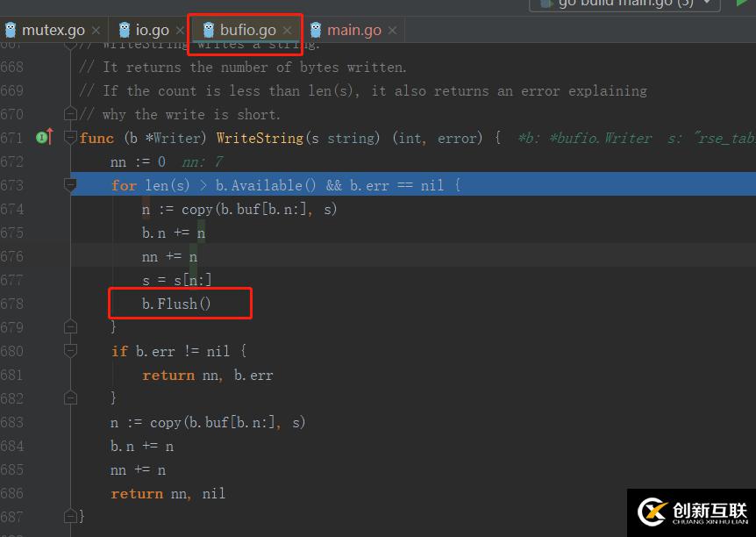
Task: Close the io.go tab
Action: [x=180, y=31]
